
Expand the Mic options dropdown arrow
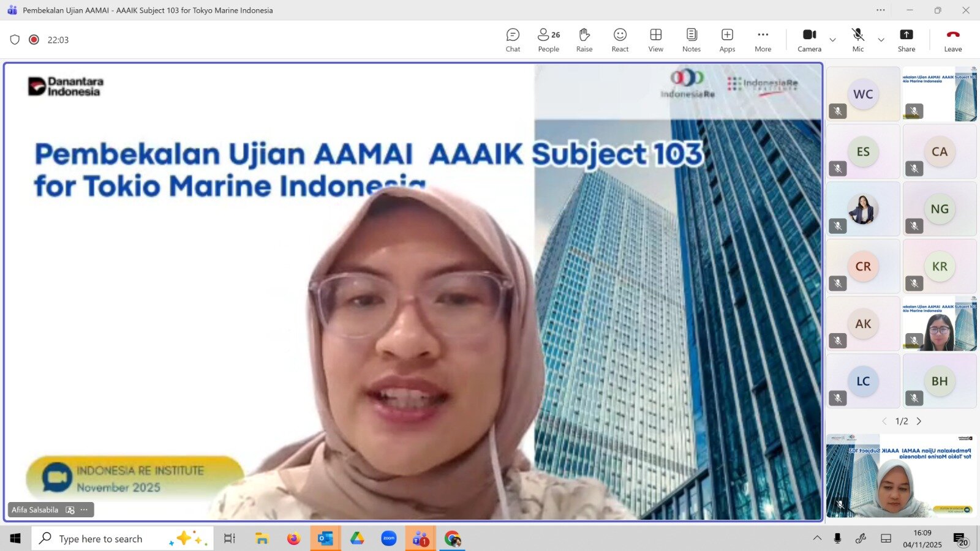pyautogui.click(x=881, y=40)
